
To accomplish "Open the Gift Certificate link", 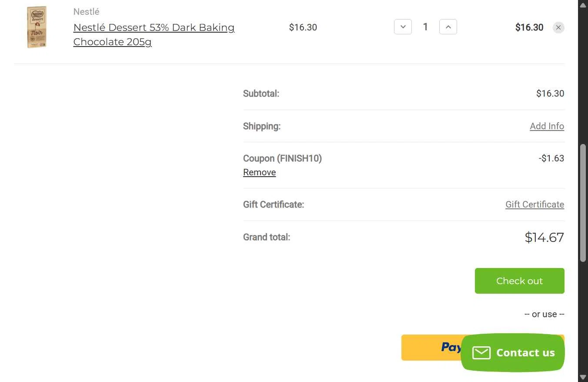I will coord(535,204).
